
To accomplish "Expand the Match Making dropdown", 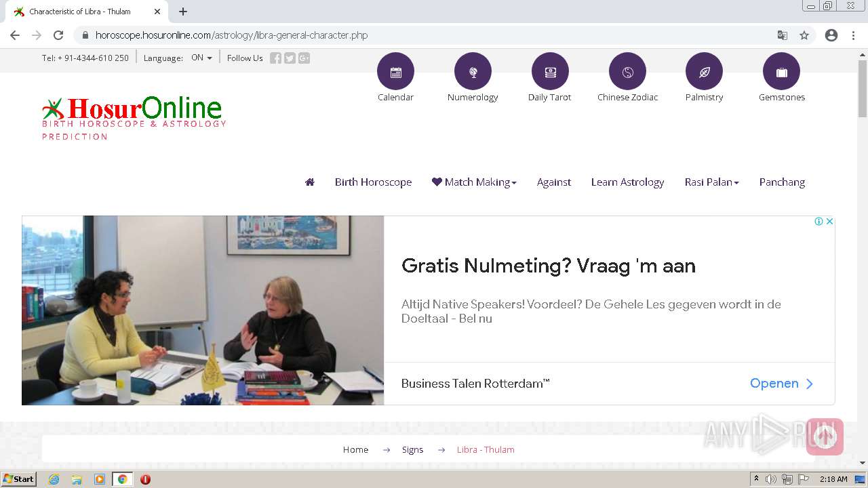I will pyautogui.click(x=474, y=182).
